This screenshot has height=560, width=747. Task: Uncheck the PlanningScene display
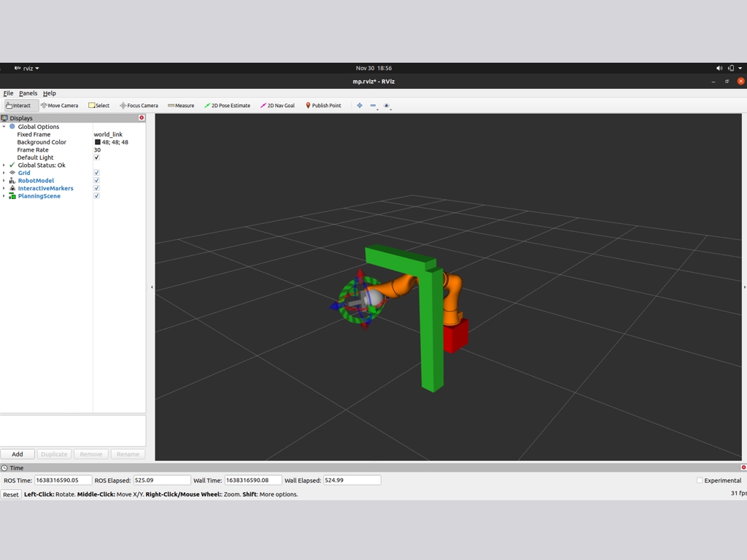tap(96, 196)
